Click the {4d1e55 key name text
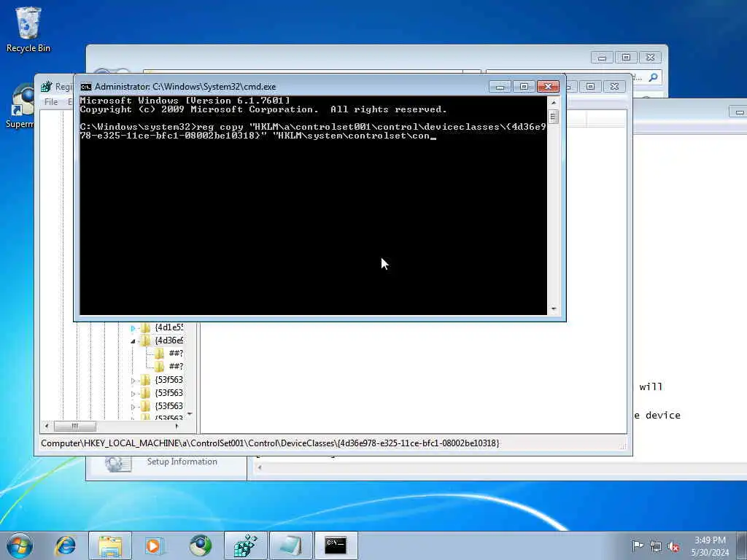Screen dimensions: 747x560 (x=169, y=327)
